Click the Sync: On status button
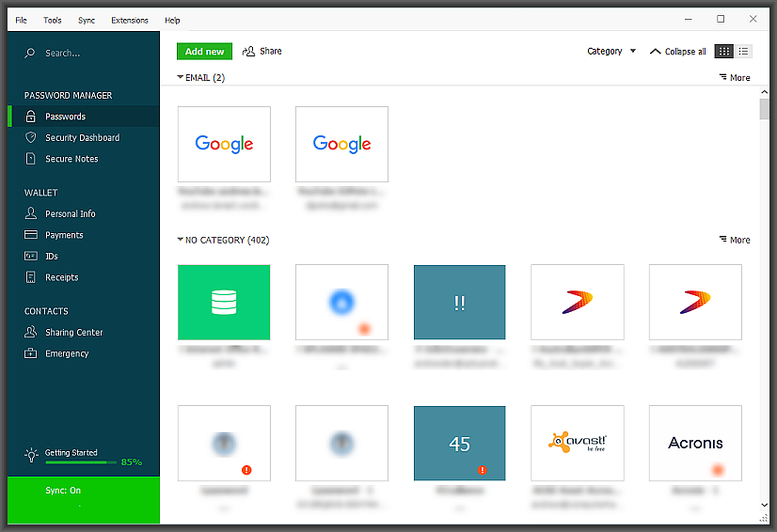The height and width of the screenshot is (532, 777). click(x=83, y=500)
